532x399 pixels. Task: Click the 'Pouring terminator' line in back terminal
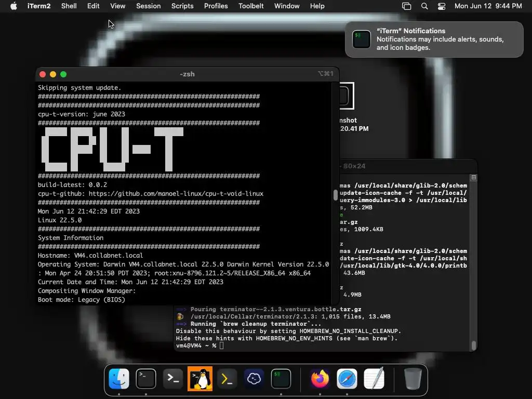tap(269, 309)
